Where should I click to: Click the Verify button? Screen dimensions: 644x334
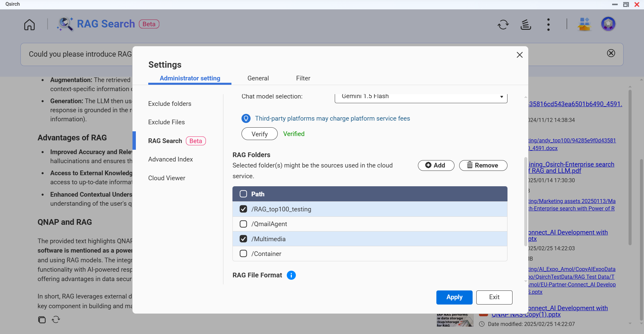click(260, 134)
